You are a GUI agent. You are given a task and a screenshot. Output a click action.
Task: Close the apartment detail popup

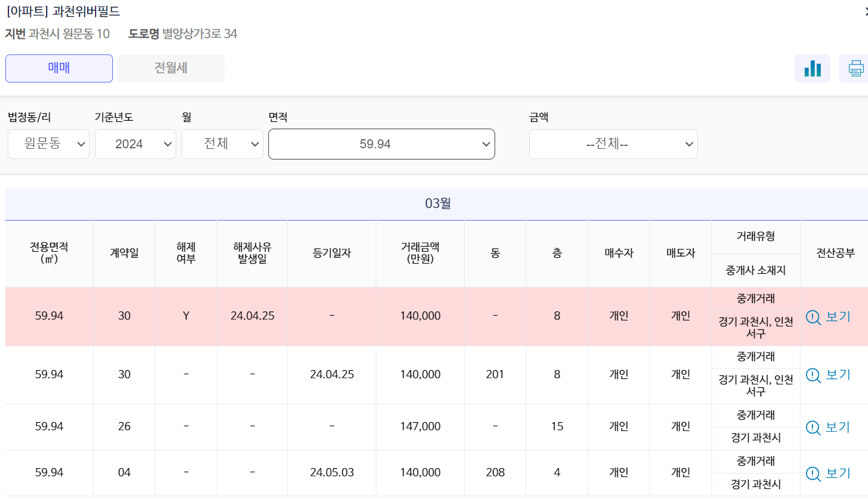click(x=866, y=11)
